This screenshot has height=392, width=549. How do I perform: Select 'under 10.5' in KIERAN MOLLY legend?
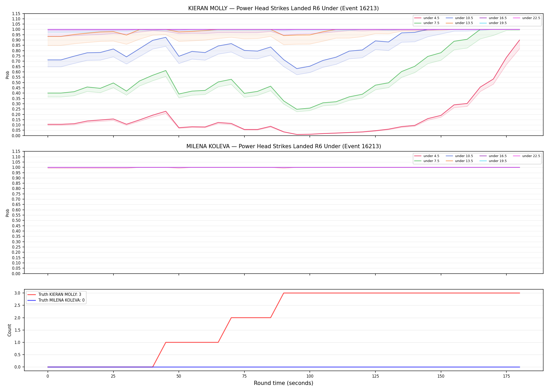[x=459, y=18]
